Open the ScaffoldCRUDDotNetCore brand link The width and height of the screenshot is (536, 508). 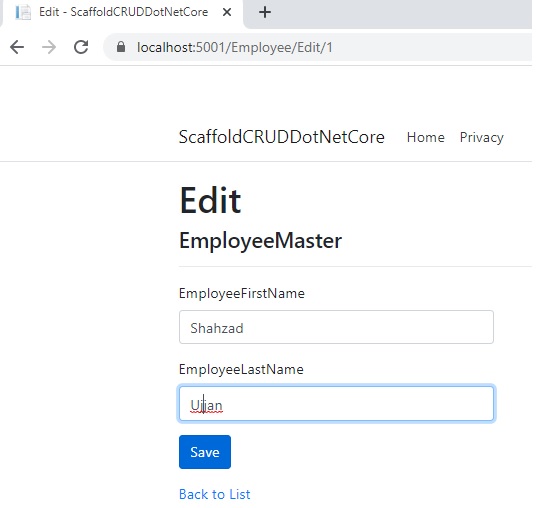point(282,137)
